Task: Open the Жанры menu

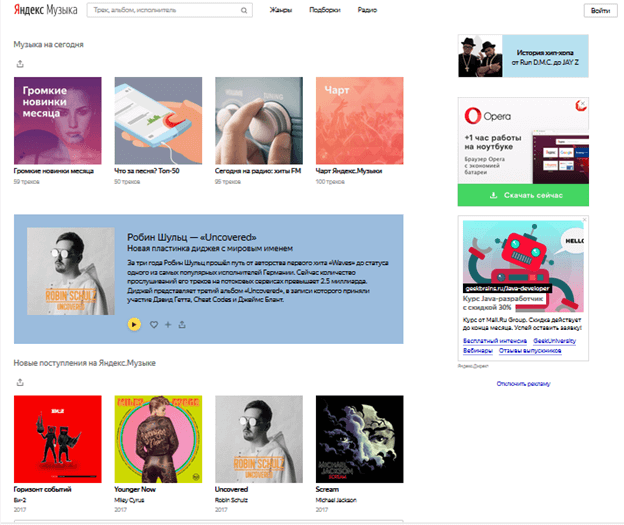Action: [x=281, y=10]
